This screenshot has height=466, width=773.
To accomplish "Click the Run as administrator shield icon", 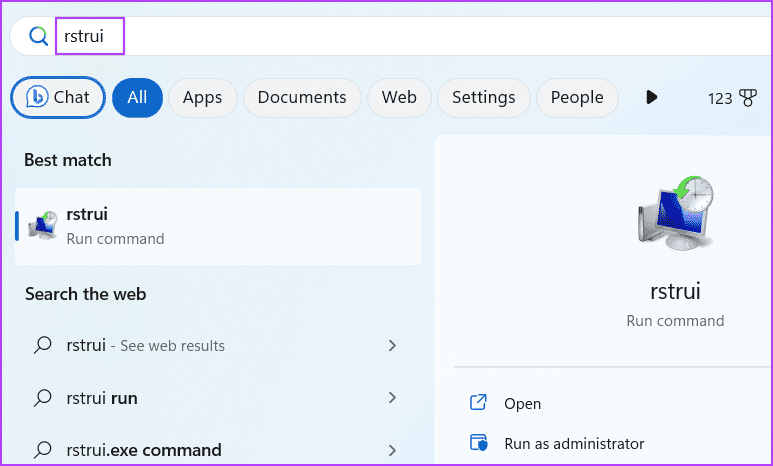I will [x=478, y=442].
